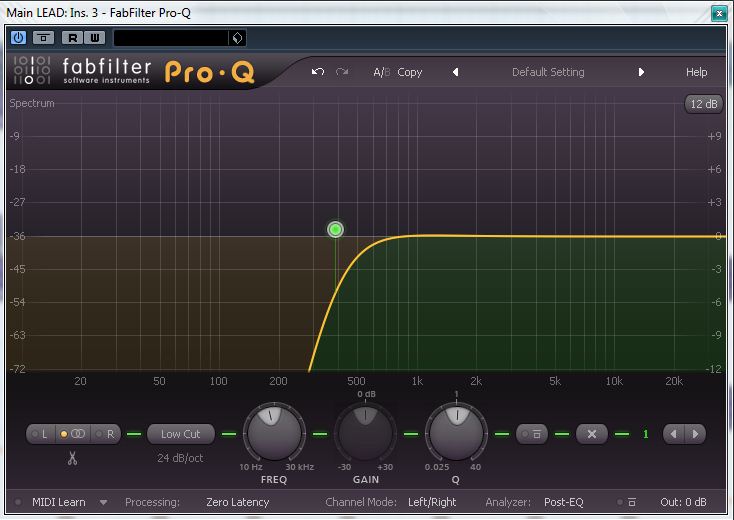The height and width of the screenshot is (520, 734).
Task: Set band to stereo linked channels
Action: pos(73,434)
